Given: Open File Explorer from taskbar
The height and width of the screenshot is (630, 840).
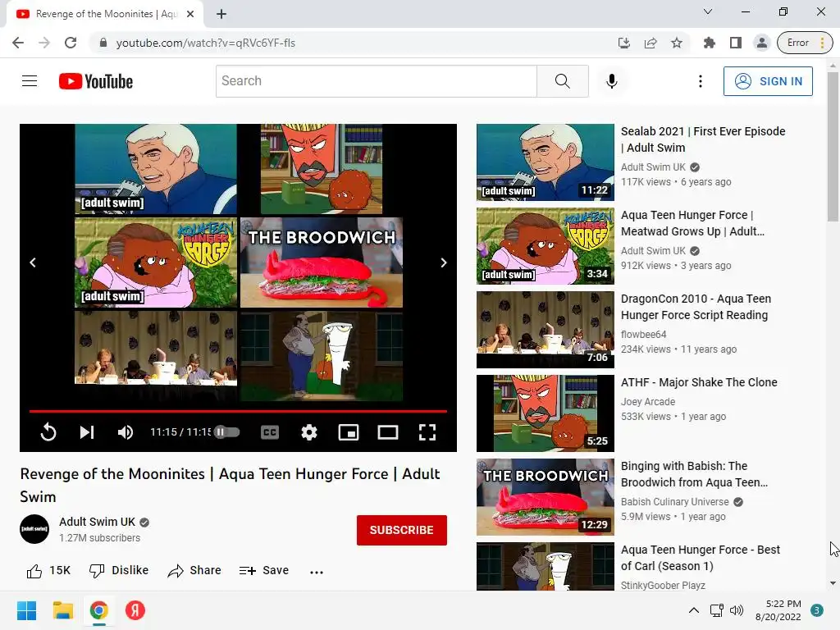Looking at the screenshot, I should point(62,610).
